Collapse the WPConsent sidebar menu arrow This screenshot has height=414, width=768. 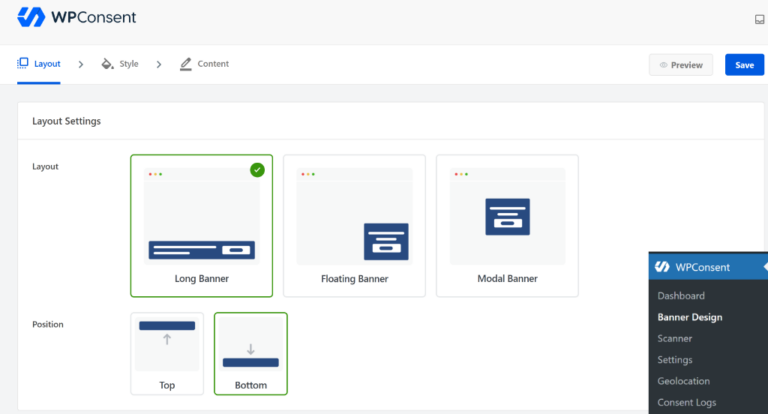tap(765, 267)
